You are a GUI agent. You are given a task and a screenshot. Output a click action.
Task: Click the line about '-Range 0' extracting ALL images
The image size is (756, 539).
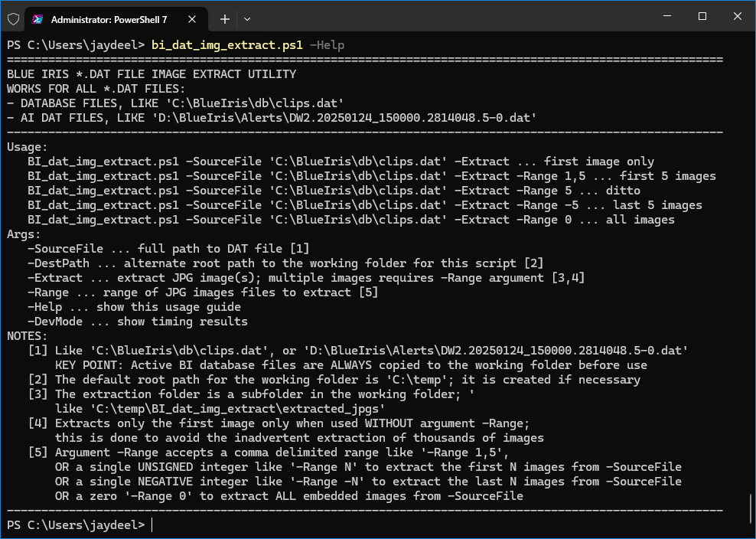coord(288,496)
